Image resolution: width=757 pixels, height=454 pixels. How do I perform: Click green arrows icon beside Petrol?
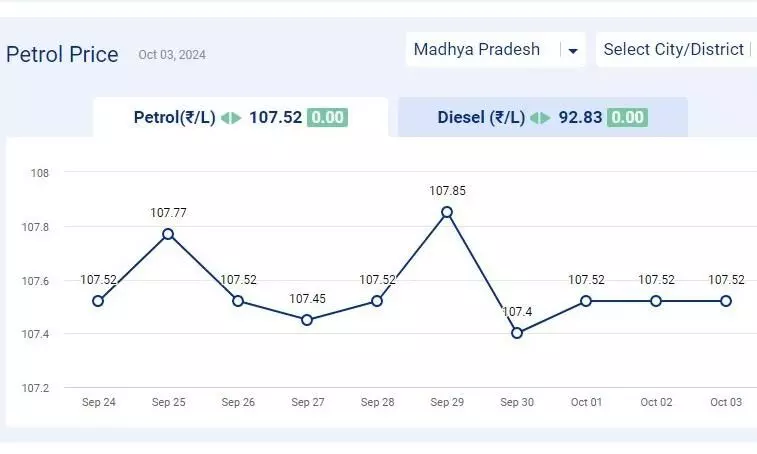point(231,118)
